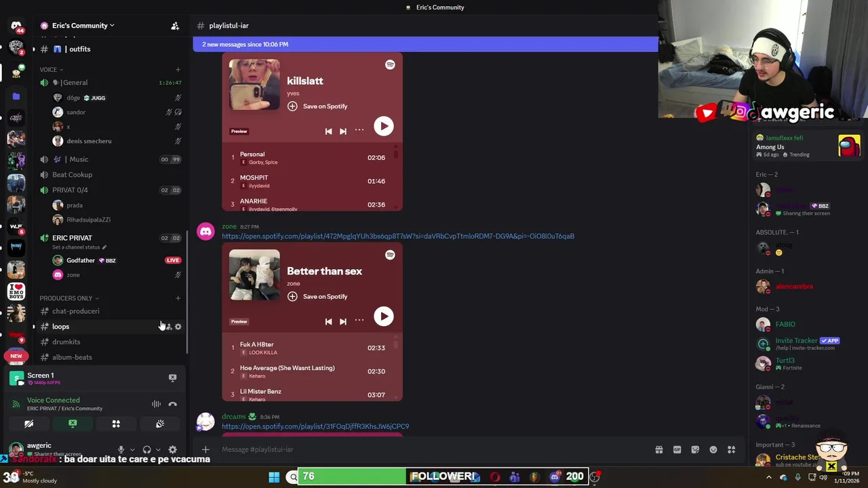Open zone's Spotify playlist link

(397, 236)
